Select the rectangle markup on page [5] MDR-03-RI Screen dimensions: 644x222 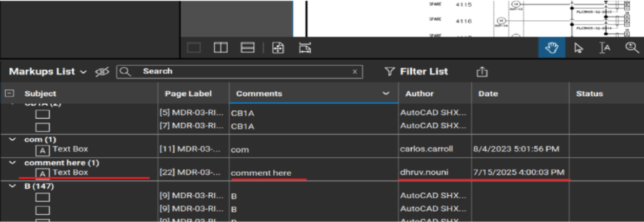[43, 114]
